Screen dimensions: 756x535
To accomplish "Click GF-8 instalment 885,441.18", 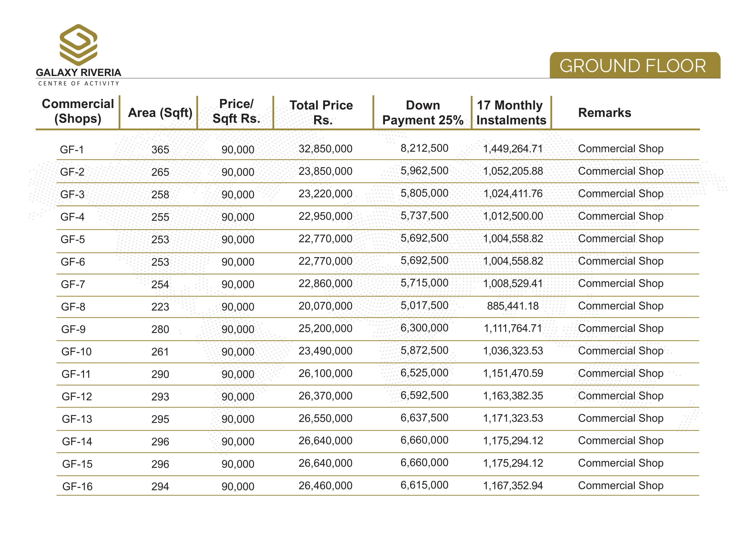I will click(513, 306).
